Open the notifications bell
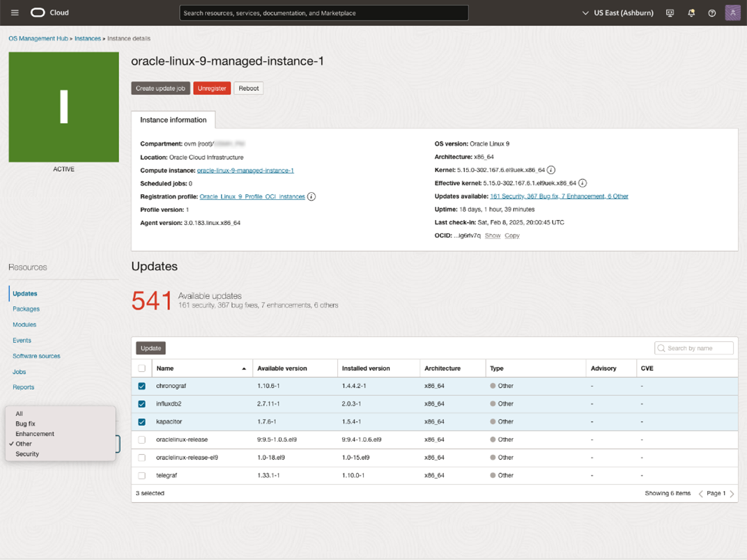 point(691,13)
